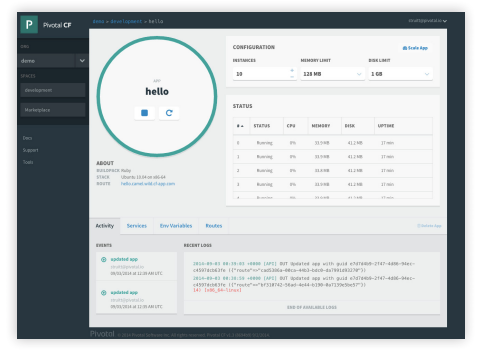The width and height of the screenshot is (497, 361).
Task: Click the trash icon next to Delete App
Action: 419,226
